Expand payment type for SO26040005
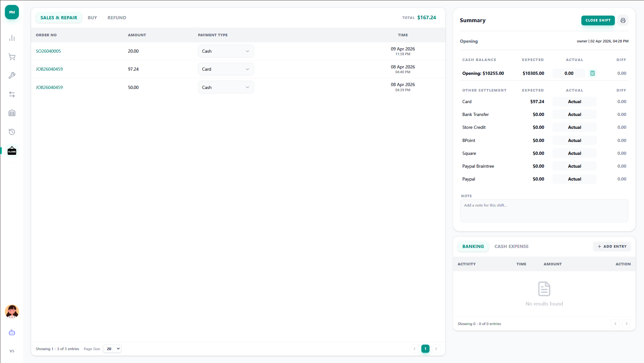 click(x=226, y=51)
